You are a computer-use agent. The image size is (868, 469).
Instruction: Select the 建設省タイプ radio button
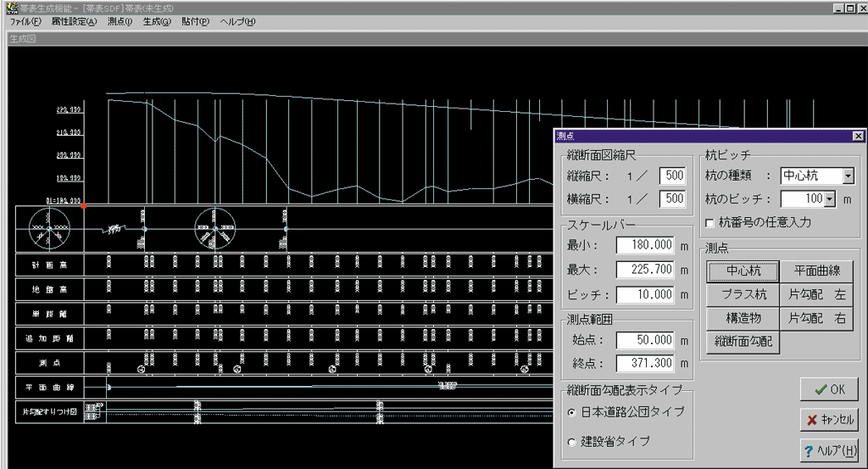pos(571,442)
